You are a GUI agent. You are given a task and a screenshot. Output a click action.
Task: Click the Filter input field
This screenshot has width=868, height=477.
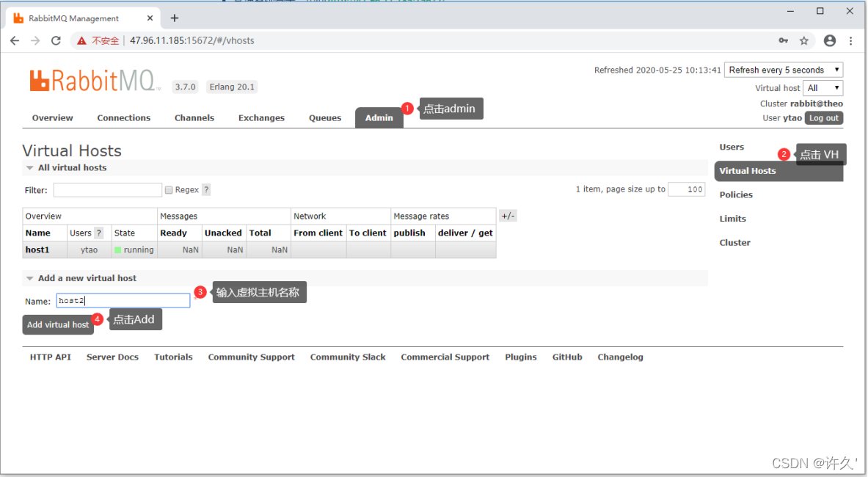(107, 190)
